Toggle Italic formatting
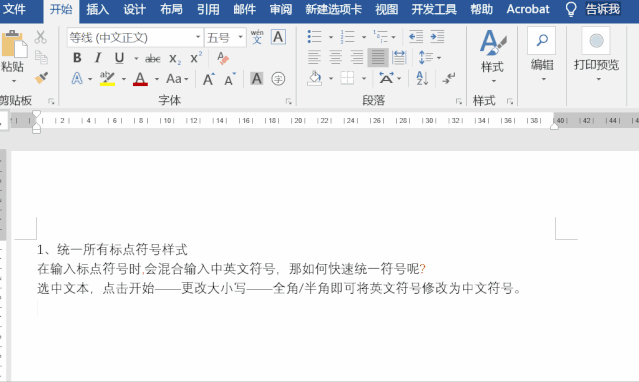This screenshot has height=382, width=639. tap(98, 58)
